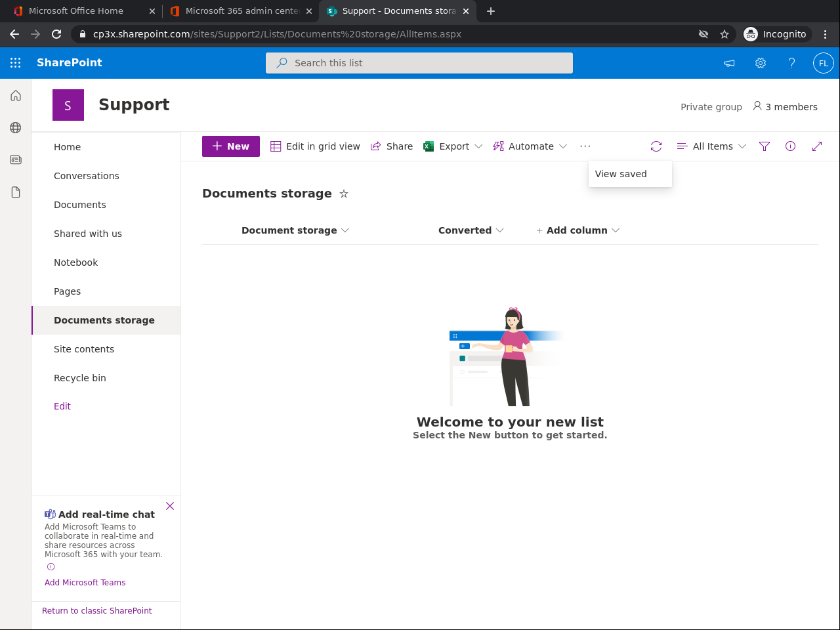The height and width of the screenshot is (630, 840).
Task: Switch to the Microsoft 365 admin center tab
Action: (234, 11)
